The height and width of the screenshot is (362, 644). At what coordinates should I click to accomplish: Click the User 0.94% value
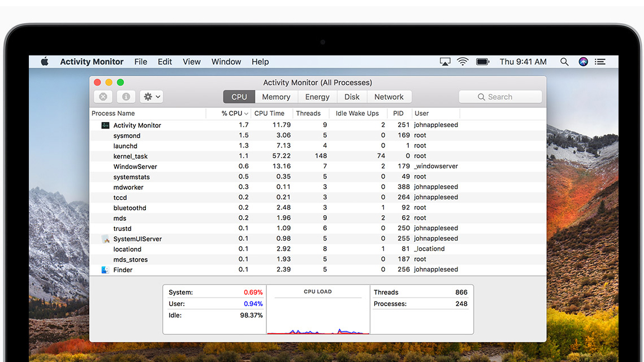click(253, 304)
